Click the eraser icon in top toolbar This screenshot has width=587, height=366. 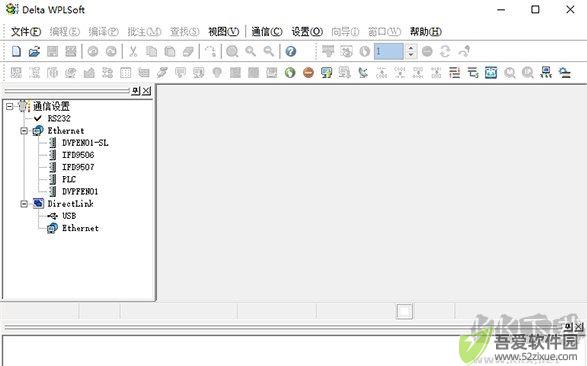coord(188,51)
